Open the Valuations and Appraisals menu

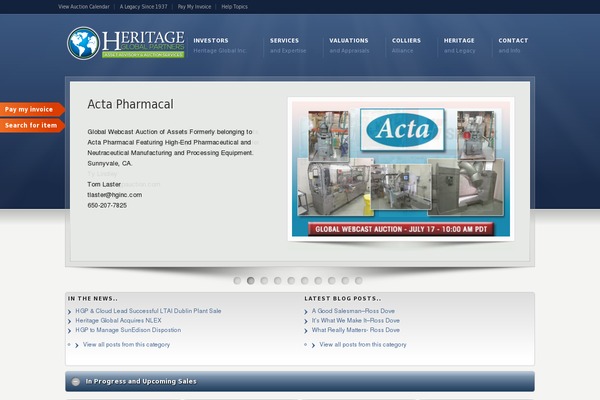point(349,45)
